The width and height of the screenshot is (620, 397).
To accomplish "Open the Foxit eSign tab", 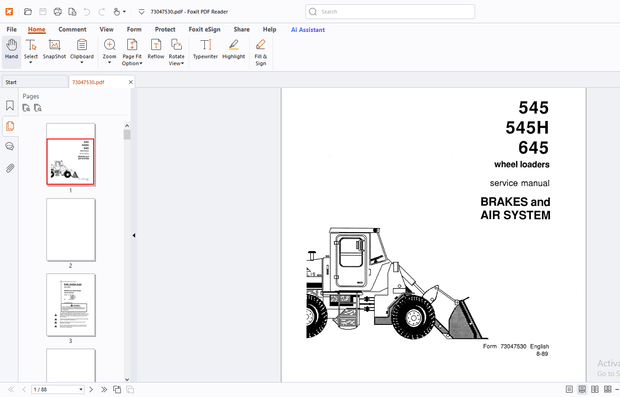I will (204, 29).
